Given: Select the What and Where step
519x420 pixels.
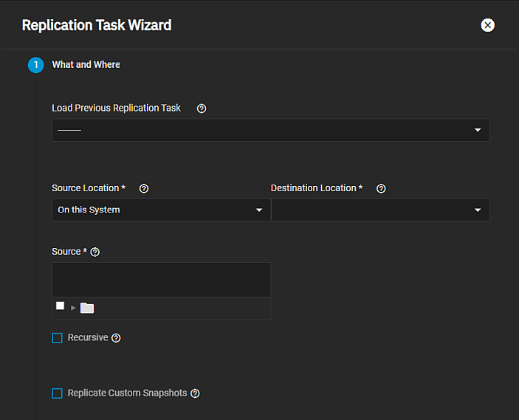Looking at the screenshot, I should [x=86, y=65].
